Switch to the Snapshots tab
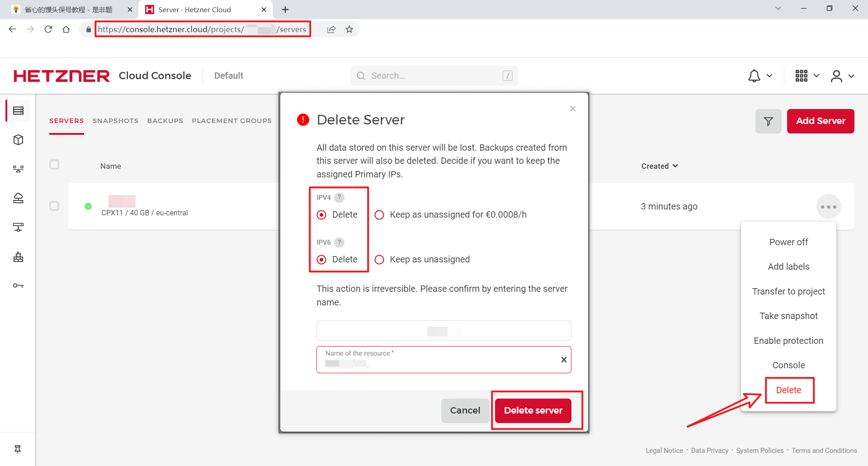868x466 pixels. 115,121
